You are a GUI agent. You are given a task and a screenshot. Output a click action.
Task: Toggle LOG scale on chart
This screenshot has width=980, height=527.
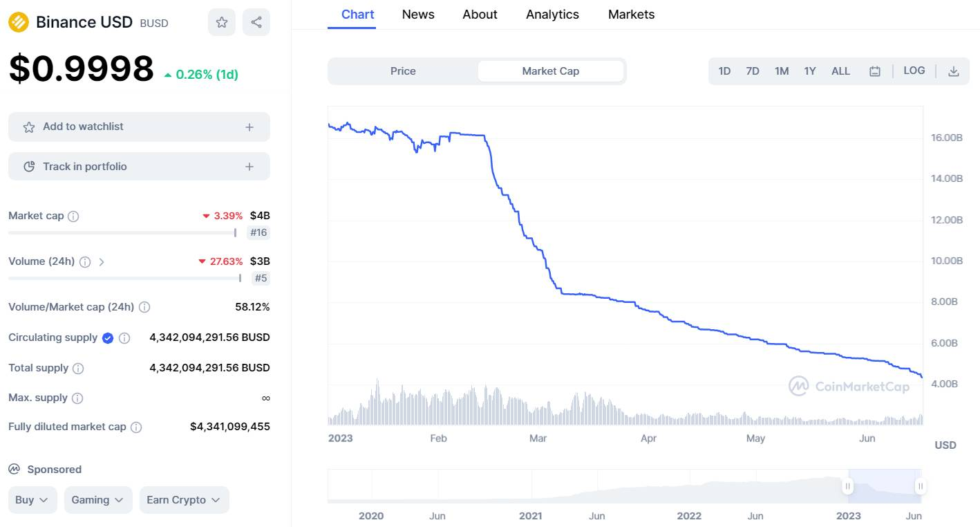914,71
